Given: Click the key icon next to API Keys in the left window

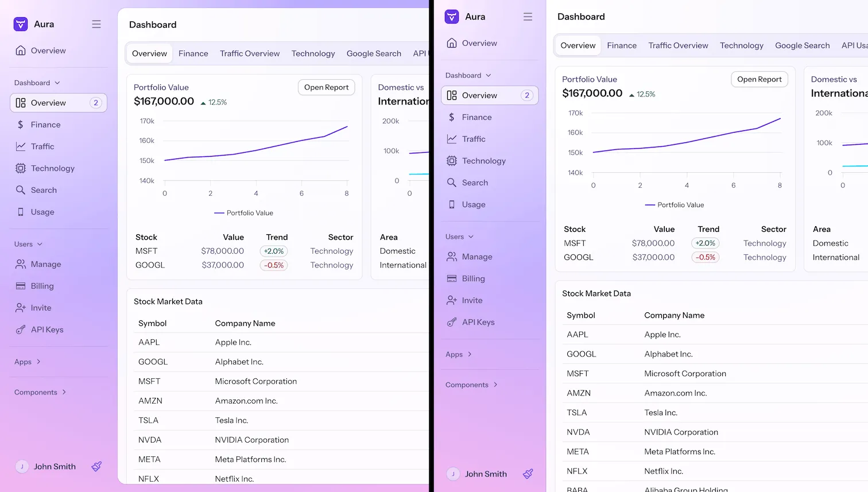Looking at the screenshot, I should point(21,330).
